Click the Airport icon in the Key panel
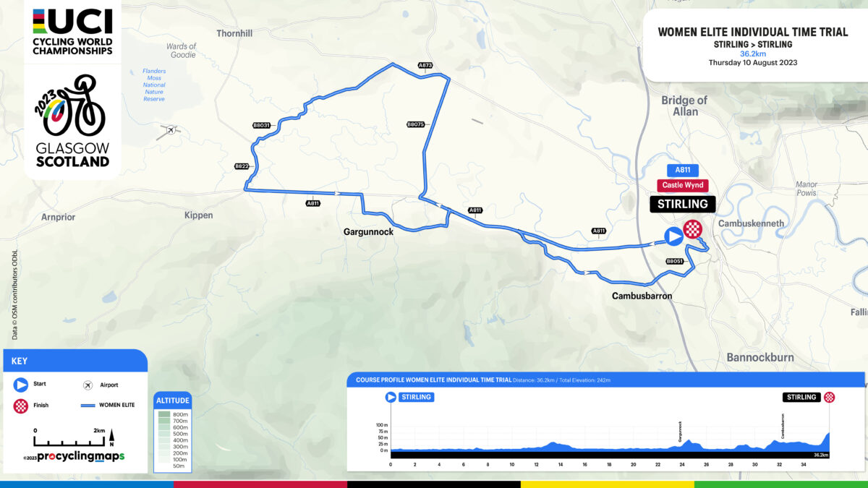The image size is (868, 488). click(88, 385)
